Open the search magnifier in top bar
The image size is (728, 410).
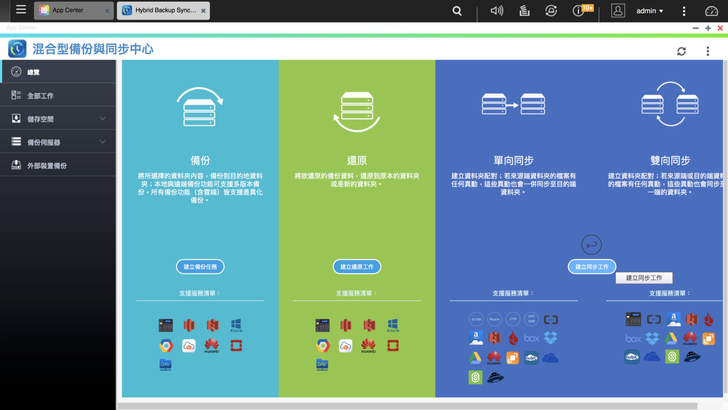click(x=457, y=11)
